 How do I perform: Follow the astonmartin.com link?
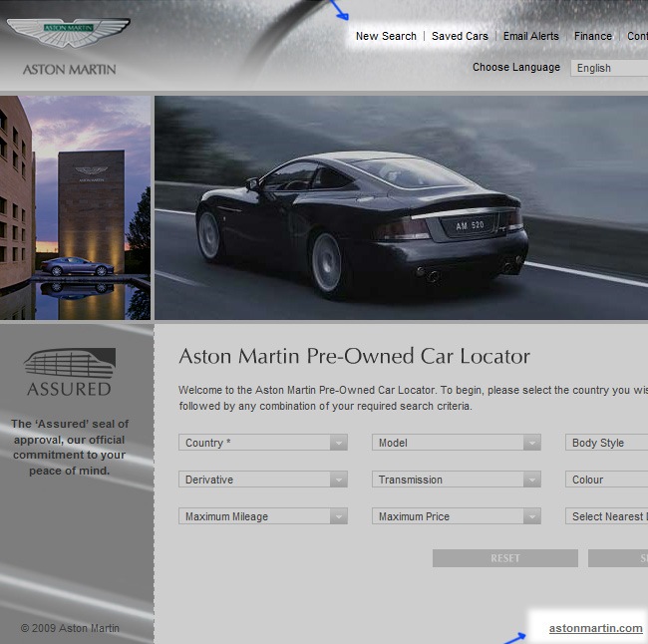(595, 628)
